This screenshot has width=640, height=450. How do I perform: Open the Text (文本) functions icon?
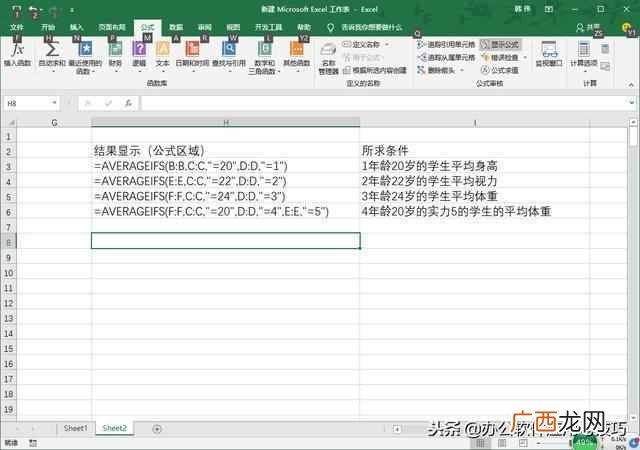162,54
